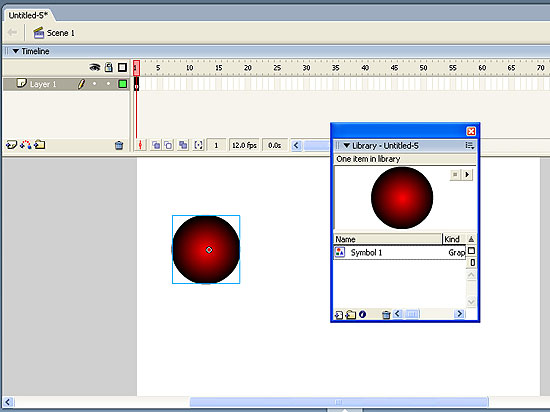Click frame 50 on the timeline ruler
This screenshot has height=412, width=550.
tap(423, 68)
